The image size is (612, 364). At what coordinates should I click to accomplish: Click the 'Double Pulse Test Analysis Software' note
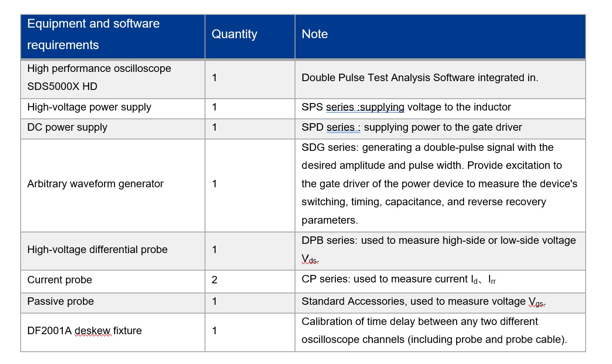coord(420,78)
